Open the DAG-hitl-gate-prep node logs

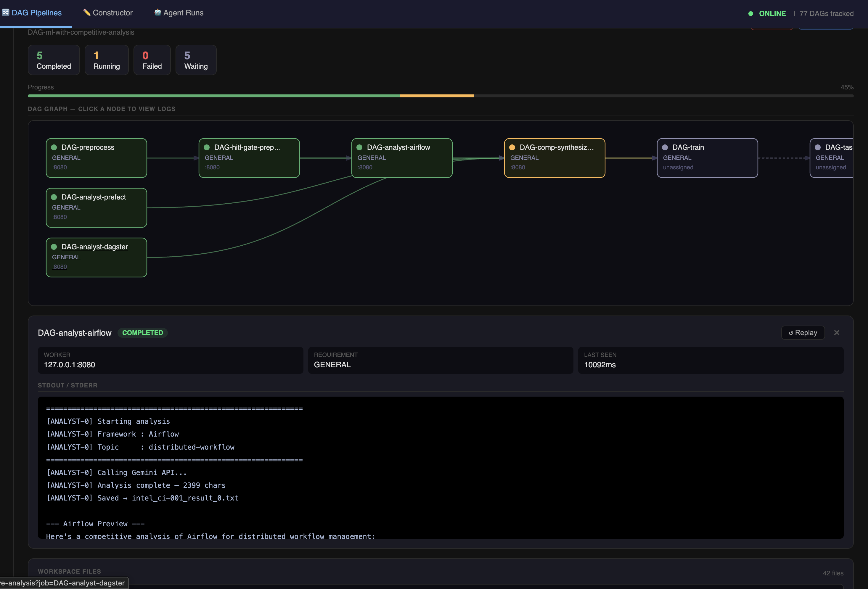[249, 158]
